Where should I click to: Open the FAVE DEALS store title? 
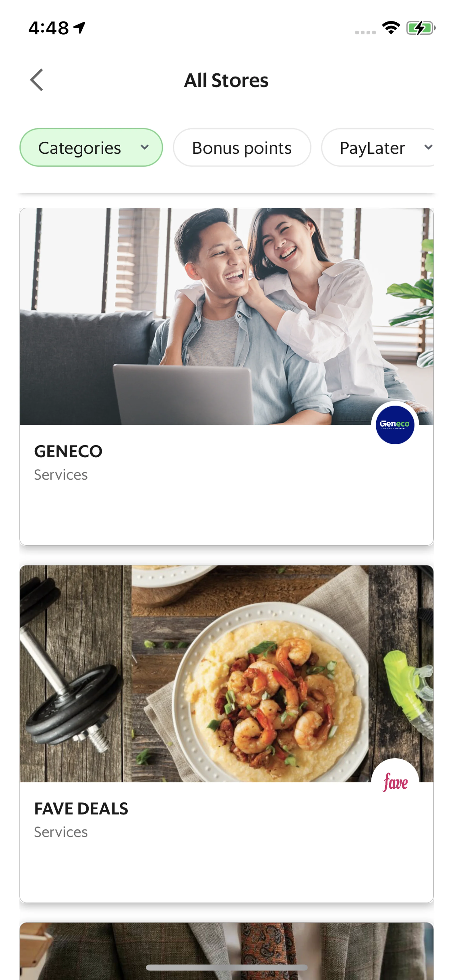click(81, 808)
